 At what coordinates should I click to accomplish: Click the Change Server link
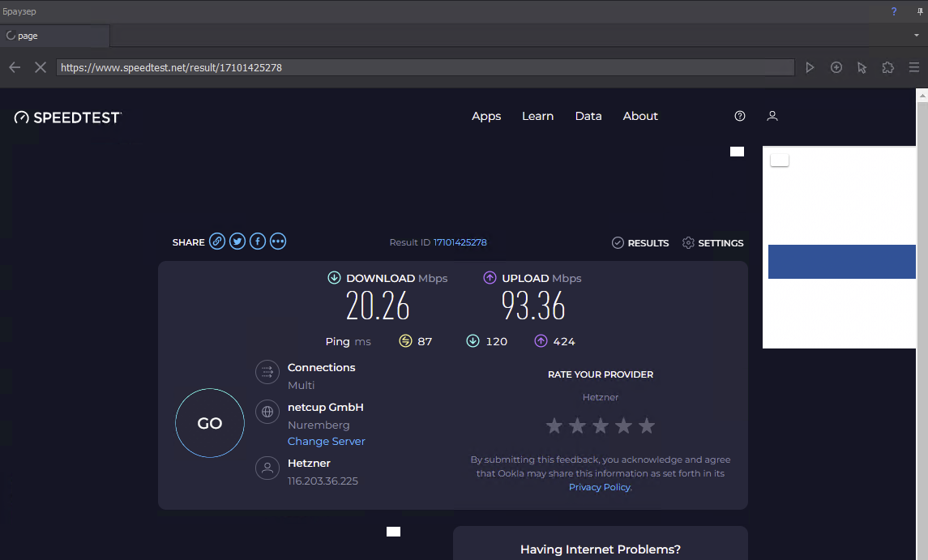326,442
